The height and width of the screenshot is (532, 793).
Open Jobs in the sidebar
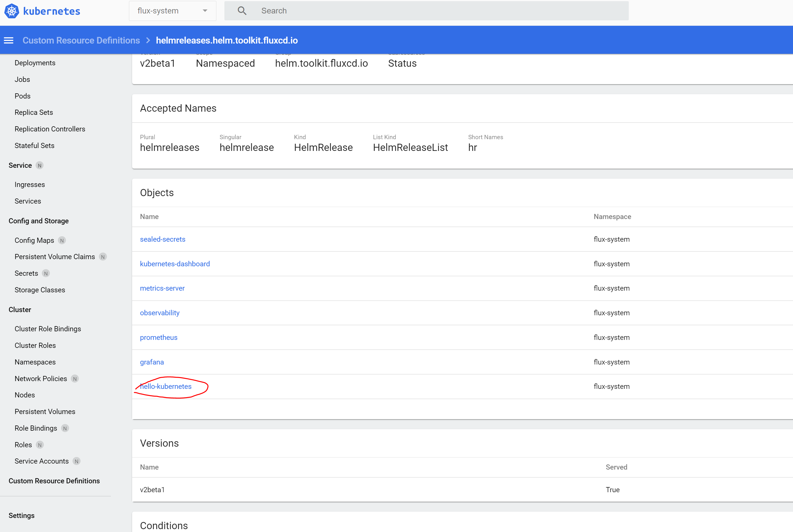coord(22,79)
